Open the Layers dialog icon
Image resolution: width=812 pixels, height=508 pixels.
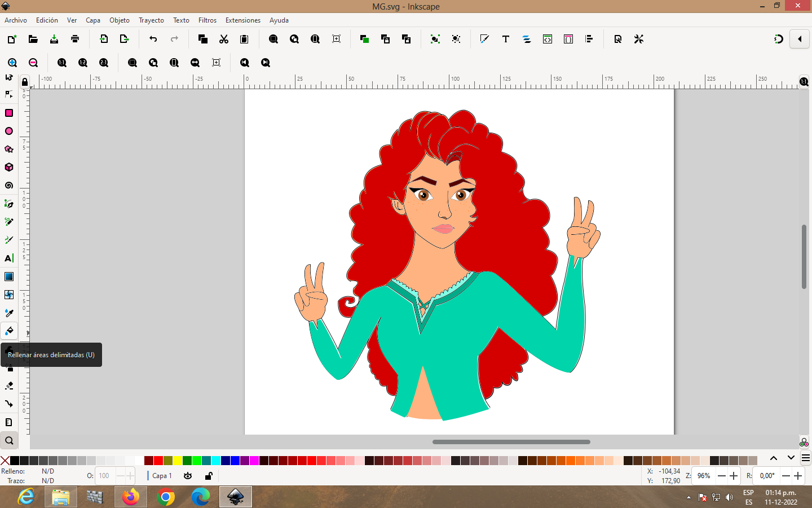(x=527, y=39)
